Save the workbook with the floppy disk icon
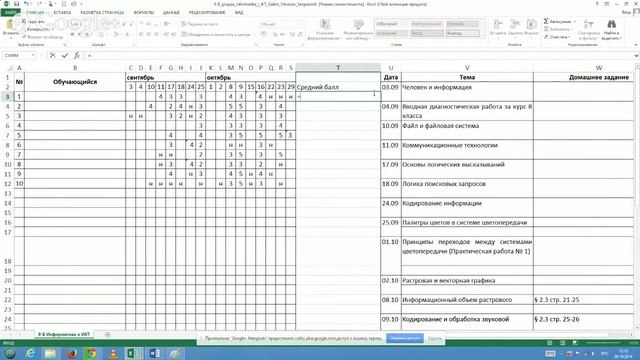Viewport: 640px width, 360px height. (x=17, y=4)
